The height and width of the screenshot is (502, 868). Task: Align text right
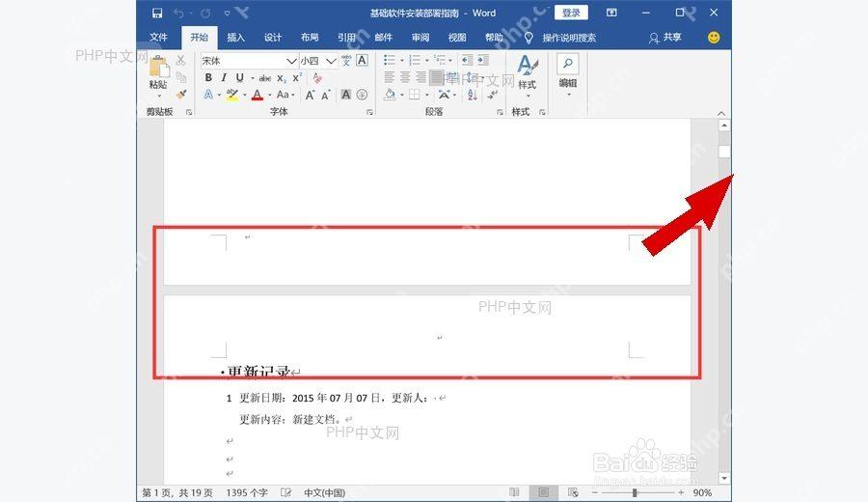click(x=421, y=77)
